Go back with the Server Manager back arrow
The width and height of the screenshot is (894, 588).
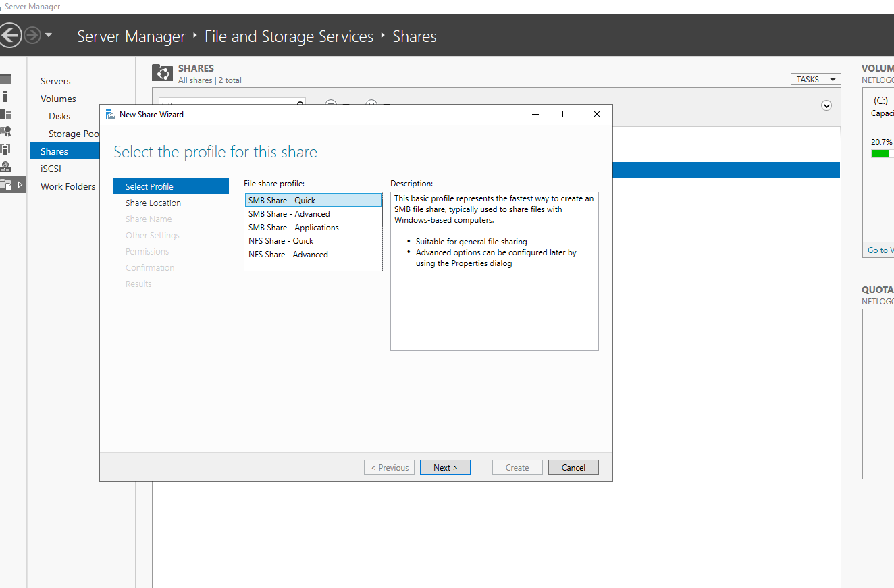[9, 35]
